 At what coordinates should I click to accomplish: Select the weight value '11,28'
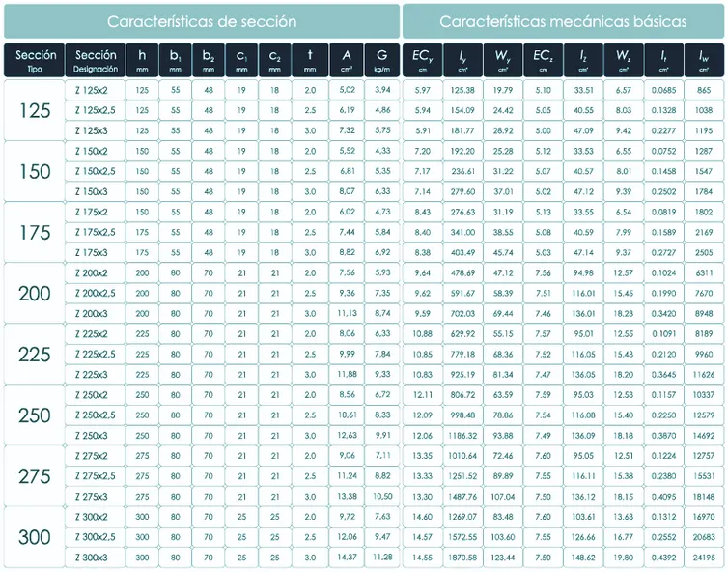point(382,558)
